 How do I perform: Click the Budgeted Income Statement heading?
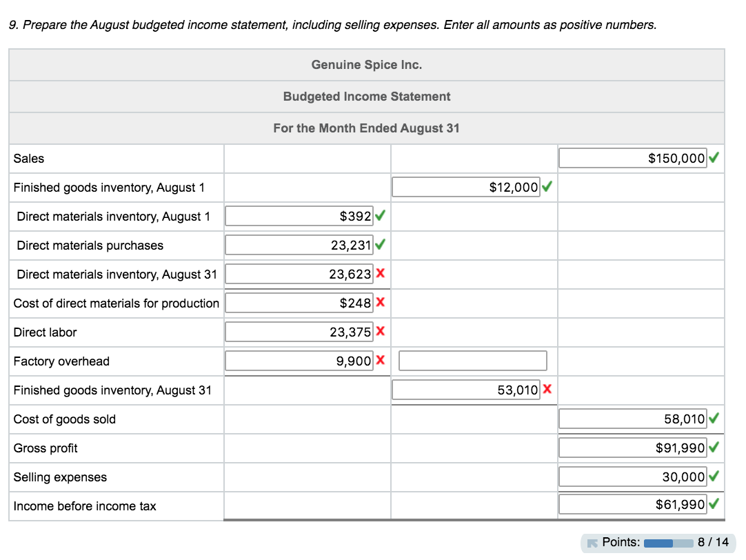[366, 97]
